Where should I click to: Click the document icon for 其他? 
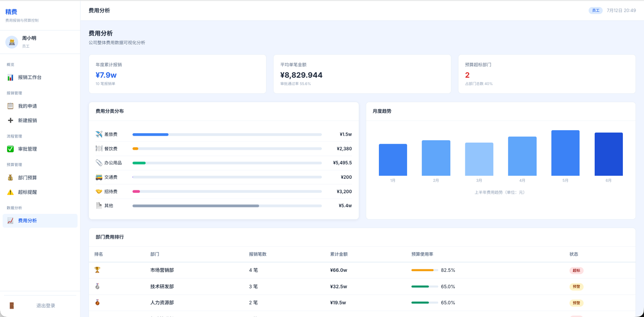[x=99, y=205]
